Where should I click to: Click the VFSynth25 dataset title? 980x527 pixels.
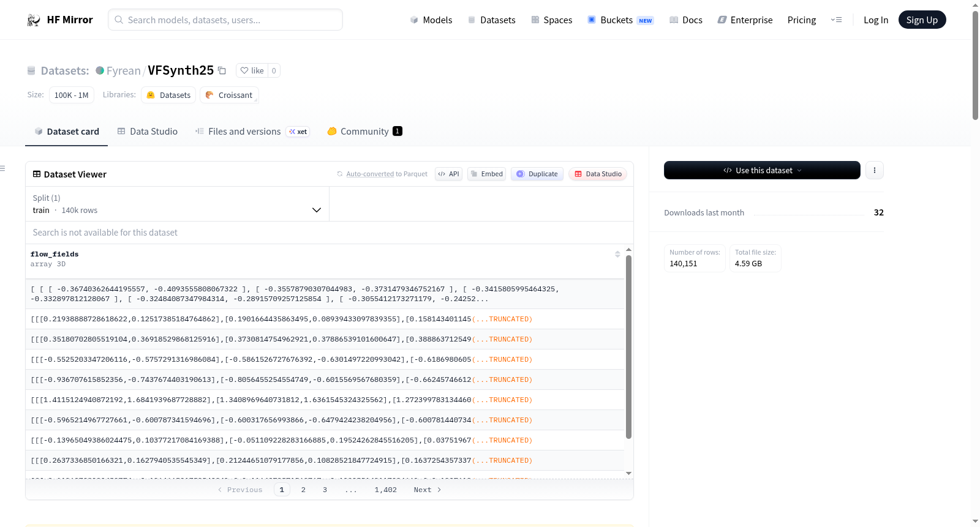181,70
